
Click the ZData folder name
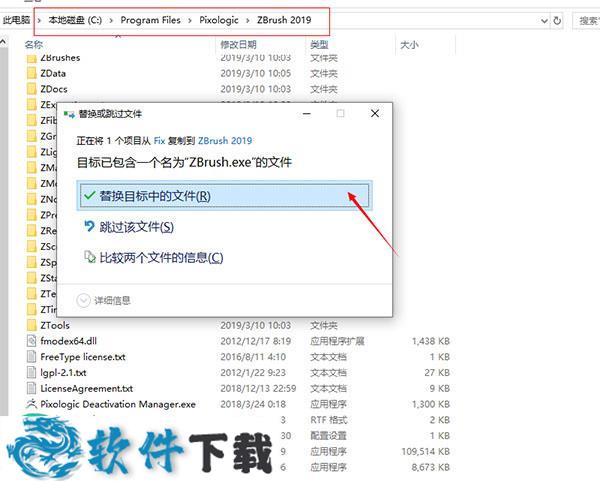coord(53,73)
